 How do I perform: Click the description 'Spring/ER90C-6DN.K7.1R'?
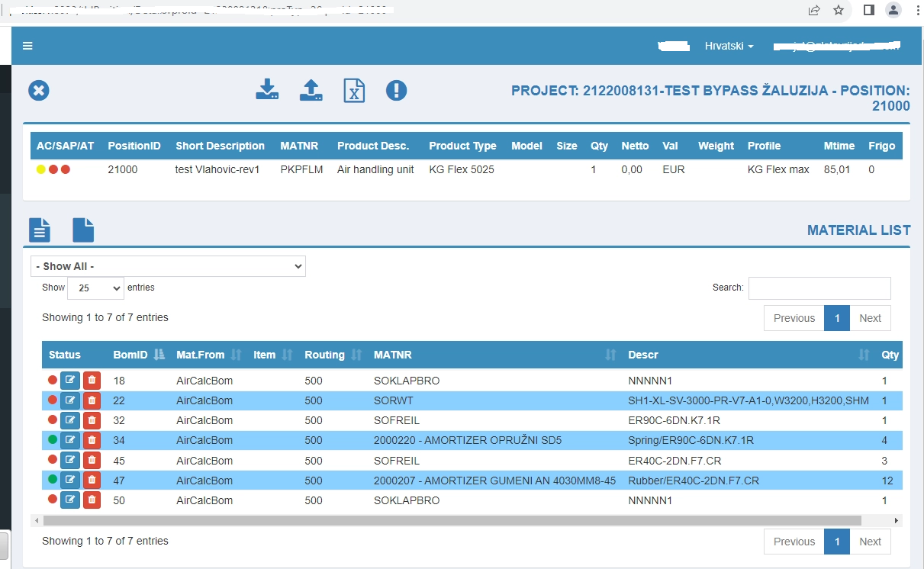[x=691, y=440]
